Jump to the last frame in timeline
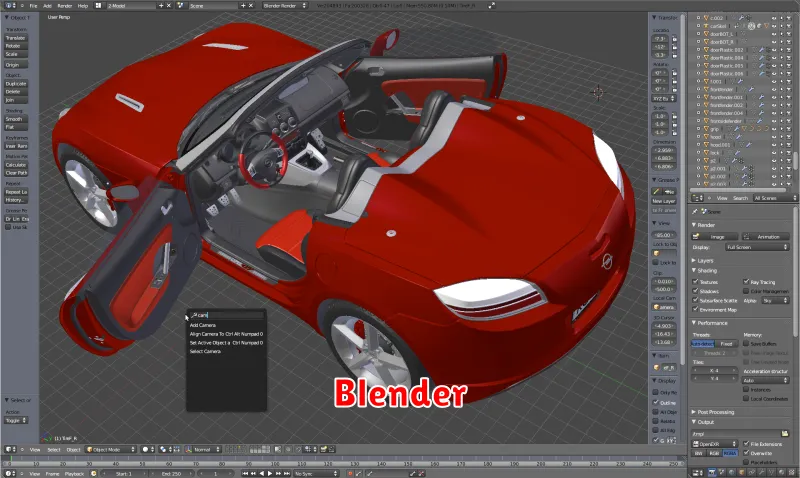800x478 pixels. pos(287,473)
